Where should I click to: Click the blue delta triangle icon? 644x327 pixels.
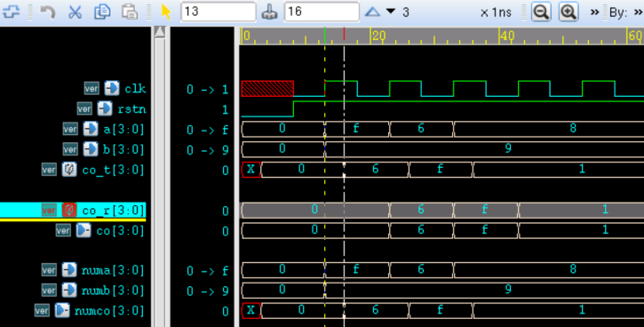[x=372, y=12]
